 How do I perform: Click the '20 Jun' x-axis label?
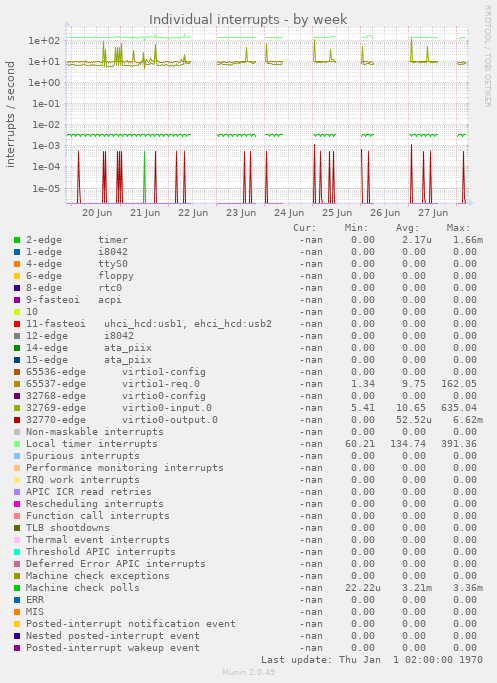97,213
